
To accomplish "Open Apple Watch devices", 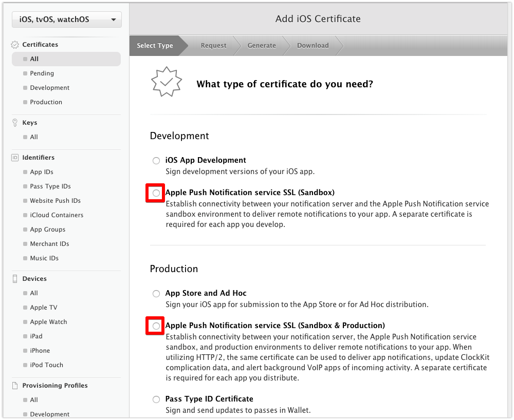I will [48, 322].
